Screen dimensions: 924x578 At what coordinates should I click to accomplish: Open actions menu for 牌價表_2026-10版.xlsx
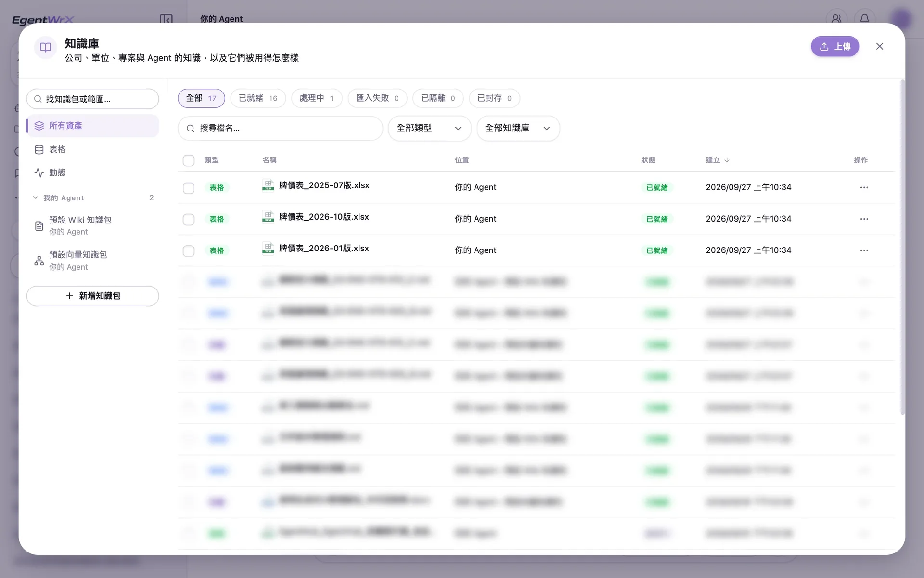(864, 219)
